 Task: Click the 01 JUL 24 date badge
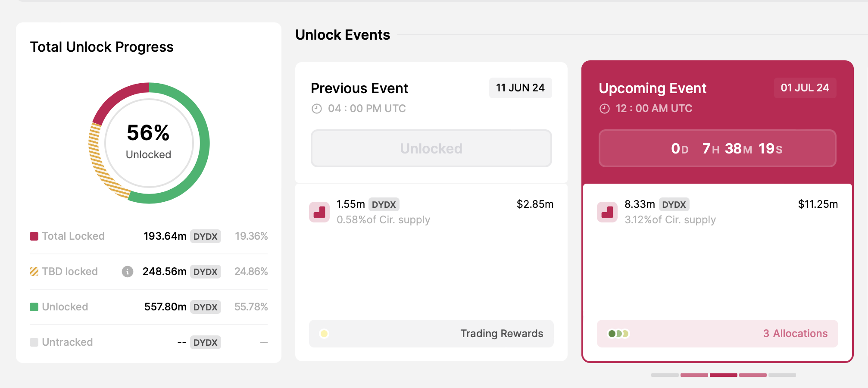[805, 88]
